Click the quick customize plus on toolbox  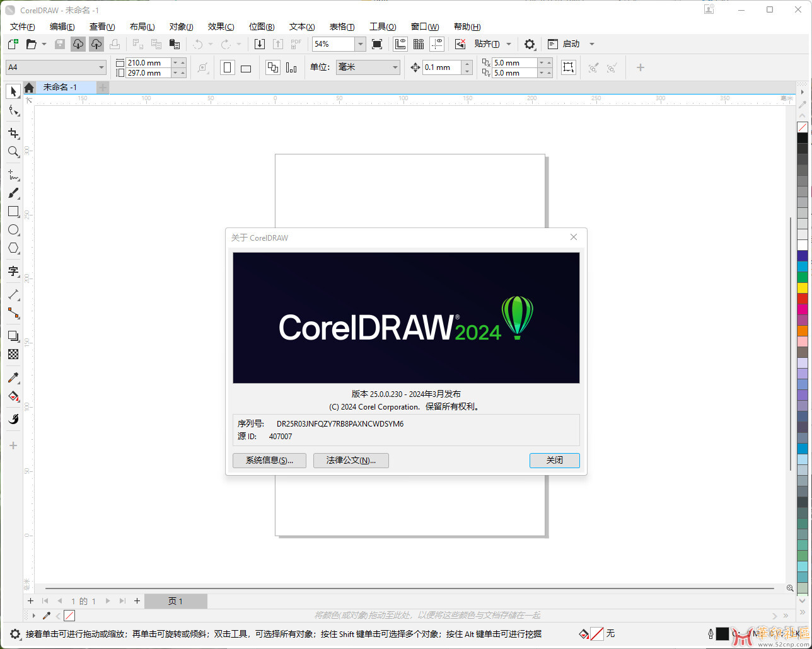pos(13,445)
